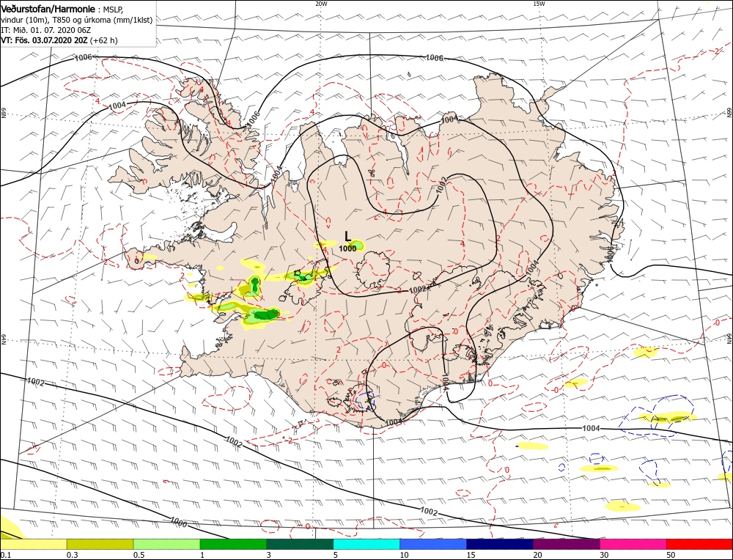Image resolution: width=733 pixels, height=560 pixels.
Task: Click the legend value 0.5
Action: pos(139,555)
